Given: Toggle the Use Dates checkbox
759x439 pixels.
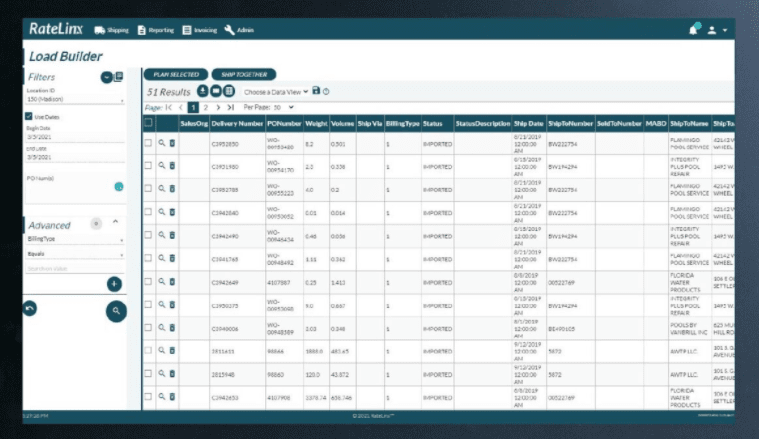Looking at the screenshot, I should point(29,117).
